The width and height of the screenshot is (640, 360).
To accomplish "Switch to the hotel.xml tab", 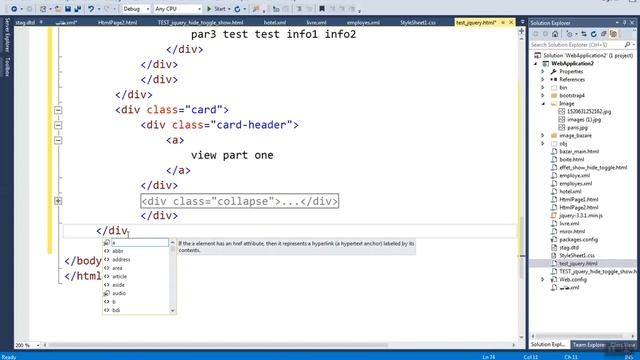I will click(275, 22).
